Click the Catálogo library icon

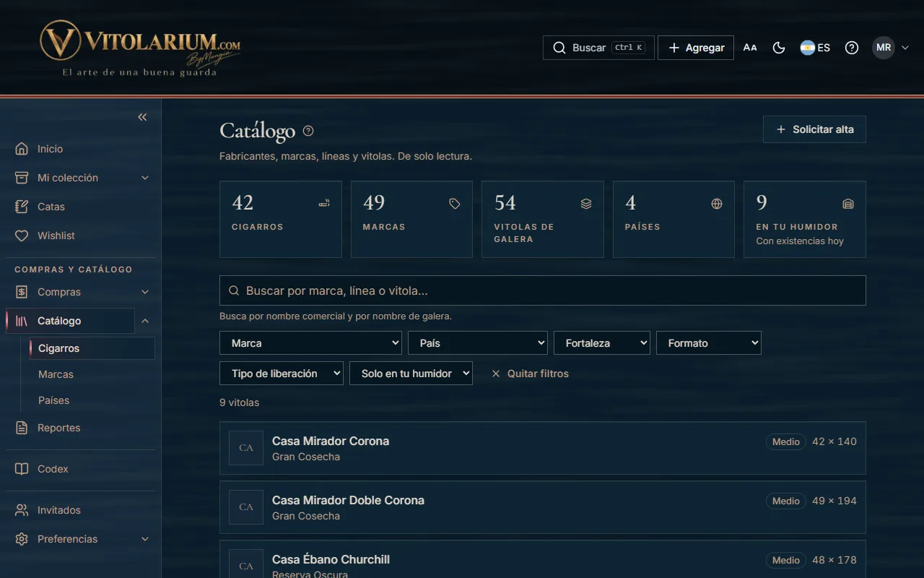pyautogui.click(x=22, y=321)
